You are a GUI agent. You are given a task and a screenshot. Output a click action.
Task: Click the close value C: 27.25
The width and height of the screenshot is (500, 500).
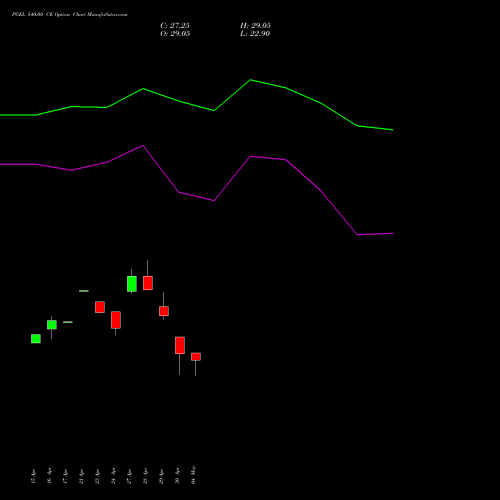point(175,26)
